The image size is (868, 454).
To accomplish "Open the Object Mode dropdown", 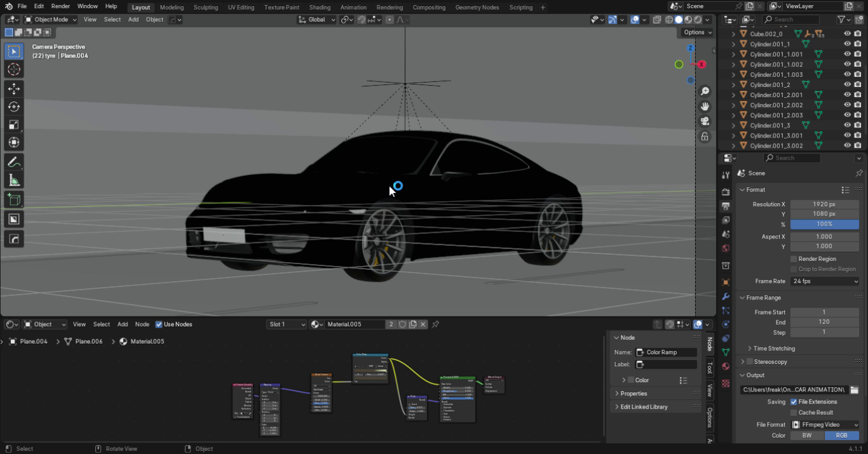I will click(50, 20).
